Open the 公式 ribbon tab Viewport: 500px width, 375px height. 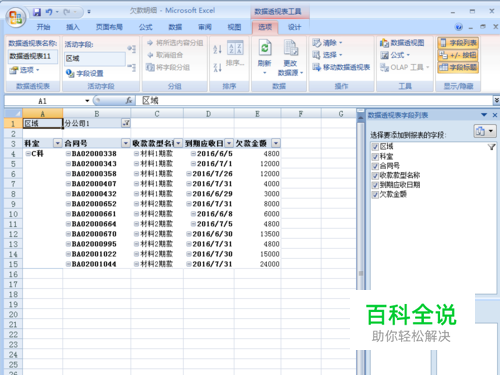[146, 27]
